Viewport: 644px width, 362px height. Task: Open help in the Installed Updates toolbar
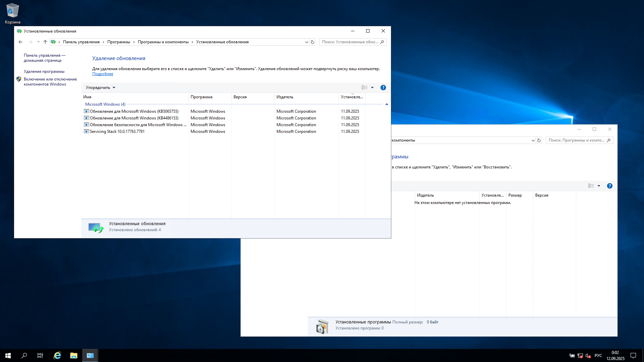pos(383,88)
